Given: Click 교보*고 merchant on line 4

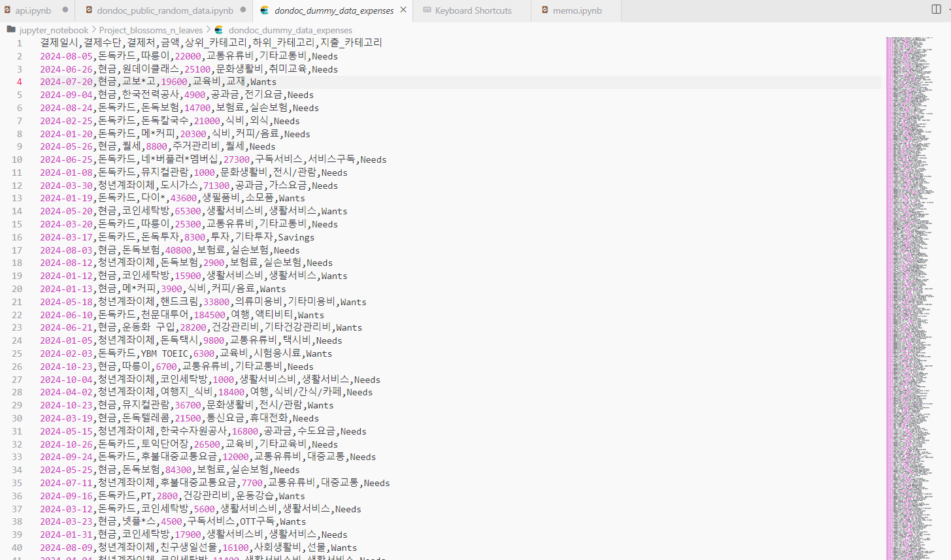Looking at the screenshot, I should click(139, 82).
